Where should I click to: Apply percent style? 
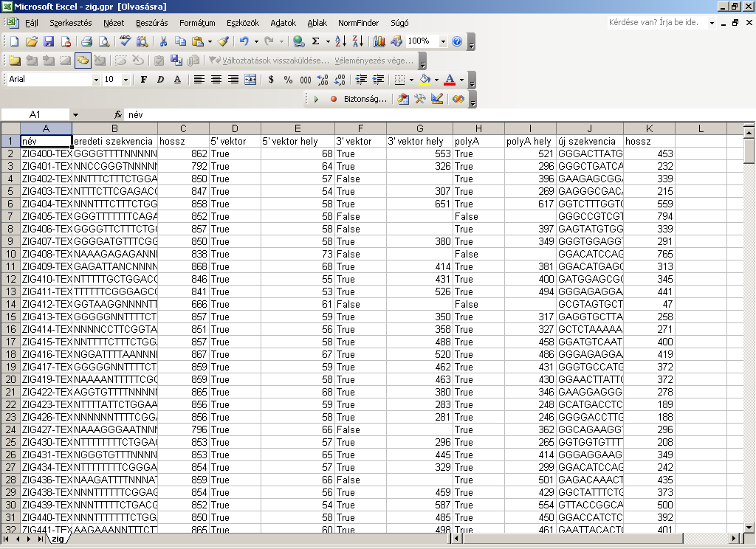click(x=289, y=80)
